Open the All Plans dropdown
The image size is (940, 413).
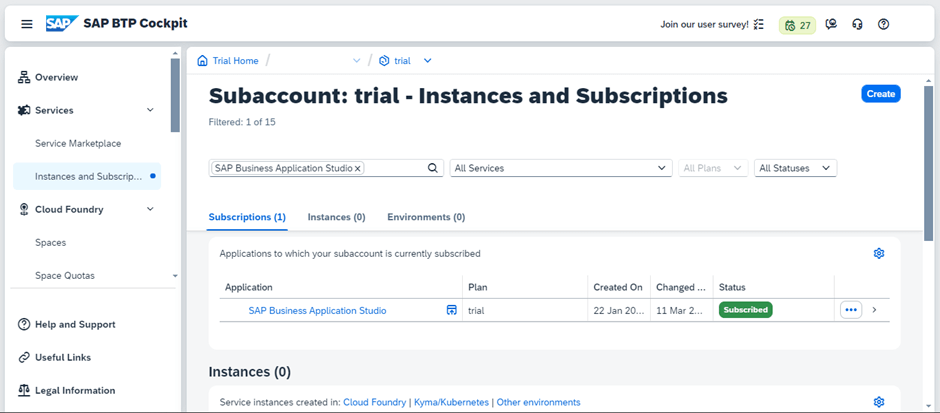pyautogui.click(x=713, y=168)
